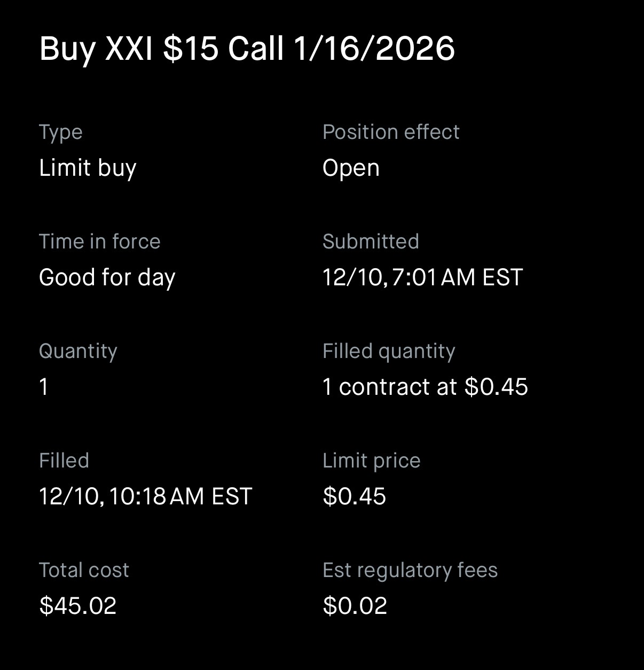Image resolution: width=644 pixels, height=670 pixels.
Task: Select the 10:18 AM EST filled timestamp
Action: point(145,496)
